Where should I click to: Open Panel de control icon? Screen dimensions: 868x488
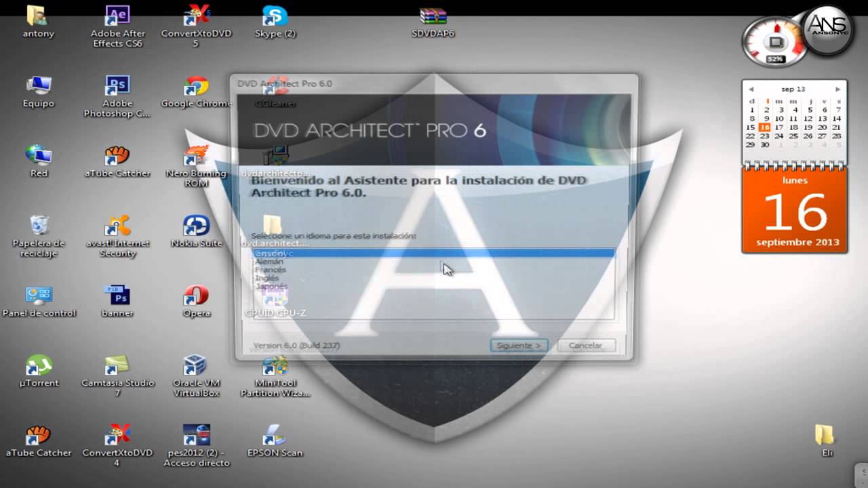pos(39,301)
